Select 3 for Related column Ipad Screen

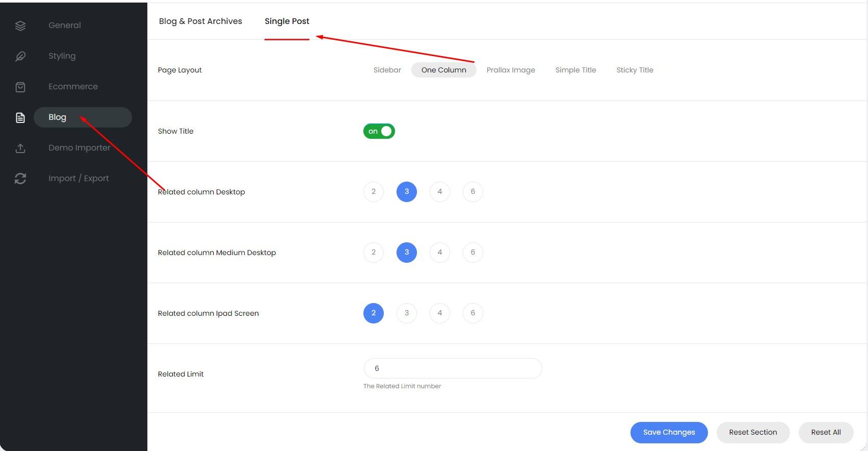[x=406, y=313]
